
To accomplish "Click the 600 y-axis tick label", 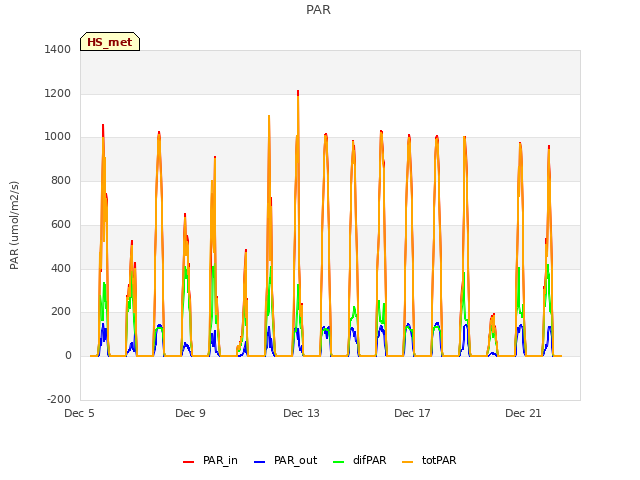I will (61, 224).
